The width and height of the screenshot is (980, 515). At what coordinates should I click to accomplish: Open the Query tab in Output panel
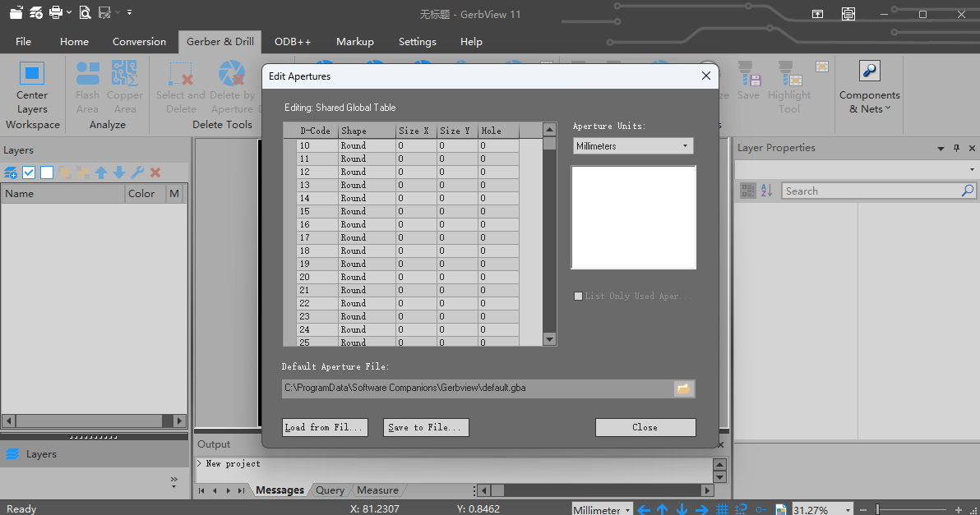[330, 490]
